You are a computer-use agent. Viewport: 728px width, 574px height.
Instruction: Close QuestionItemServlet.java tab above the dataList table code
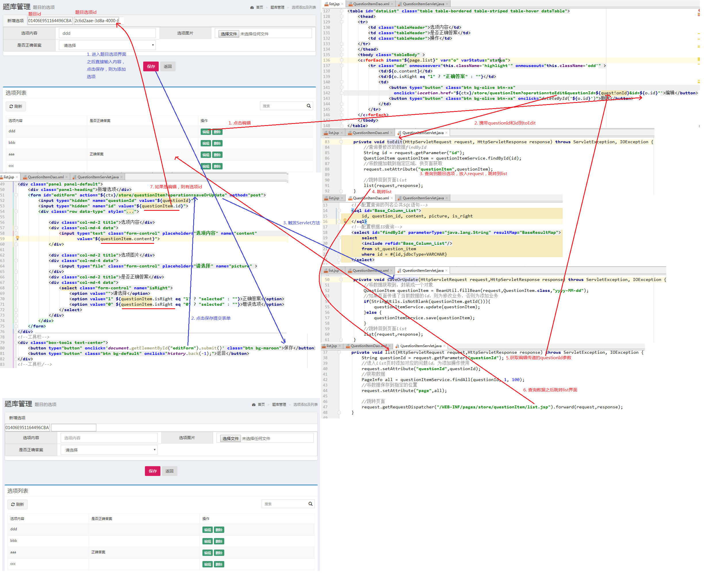pyautogui.click(x=447, y=4)
